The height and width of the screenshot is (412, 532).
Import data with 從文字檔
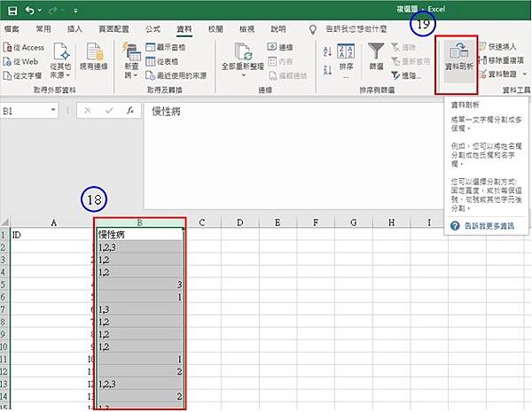tap(22, 75)
